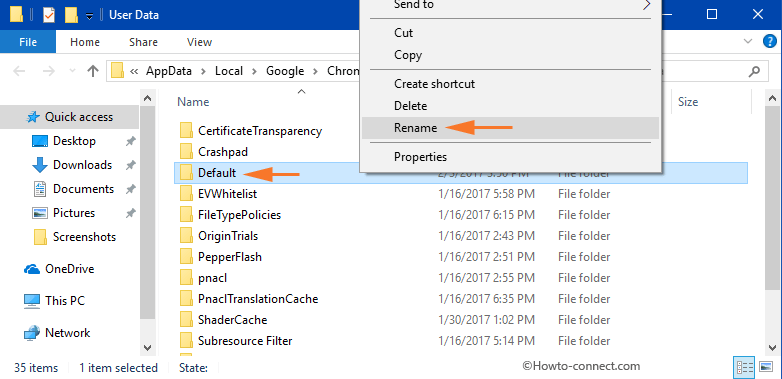Click the file list vertical scrollbar
The image size is (782, 379).
click(x=772, y=222)
